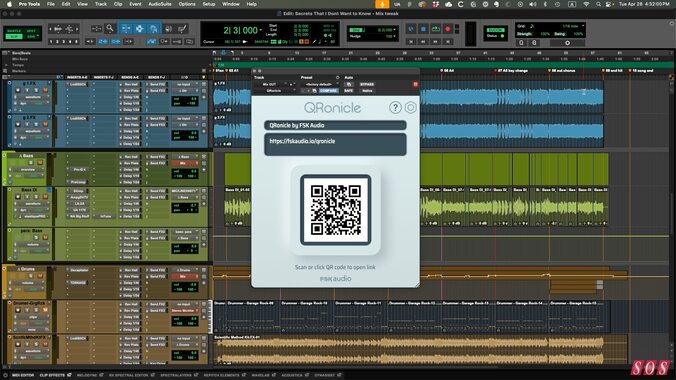676x380 pixels.
Task: Toggle record enable on Bass DI track
Action: click(x=18, y=197)
